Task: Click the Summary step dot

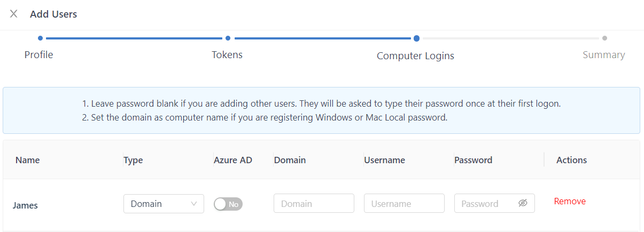Action: coord(604,38)
